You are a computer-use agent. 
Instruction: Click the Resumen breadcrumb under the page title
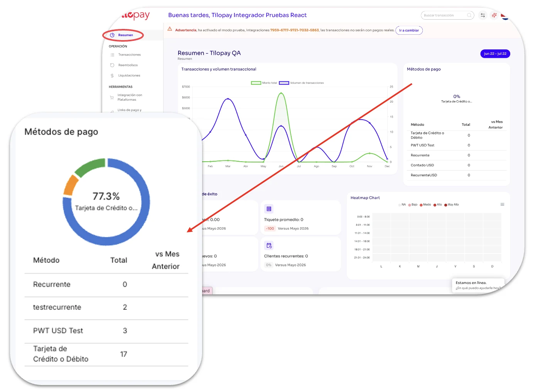click(x=185, y=59)
